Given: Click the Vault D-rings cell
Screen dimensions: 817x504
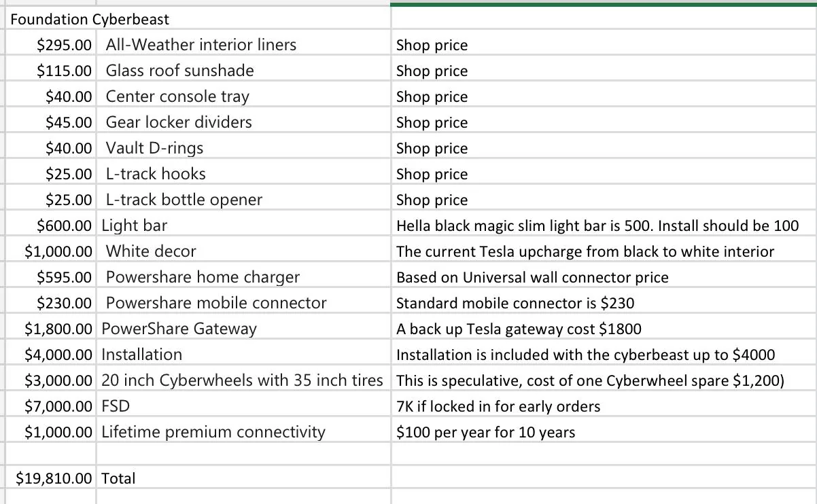Looking at the screenshot, I should [243, 148].
